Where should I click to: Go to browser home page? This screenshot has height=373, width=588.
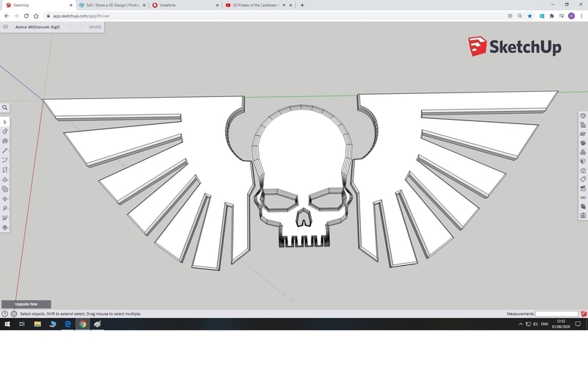point(36,16)
